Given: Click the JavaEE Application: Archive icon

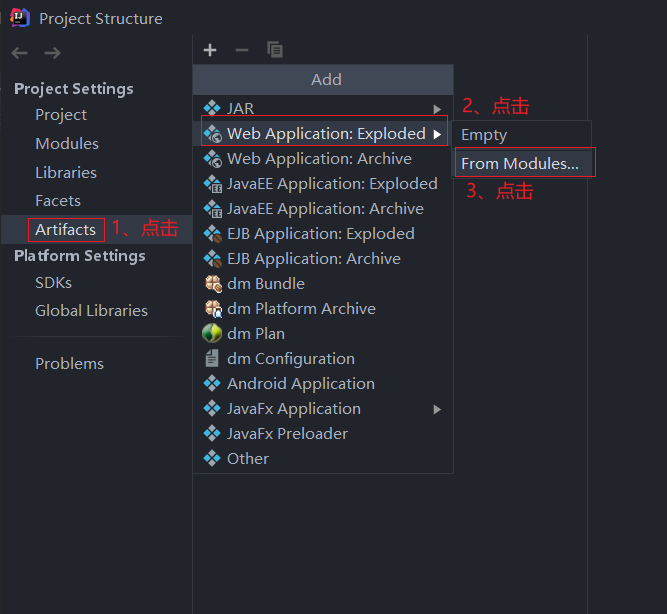Looking at the screenshot, I should click(x=212, y=209).
